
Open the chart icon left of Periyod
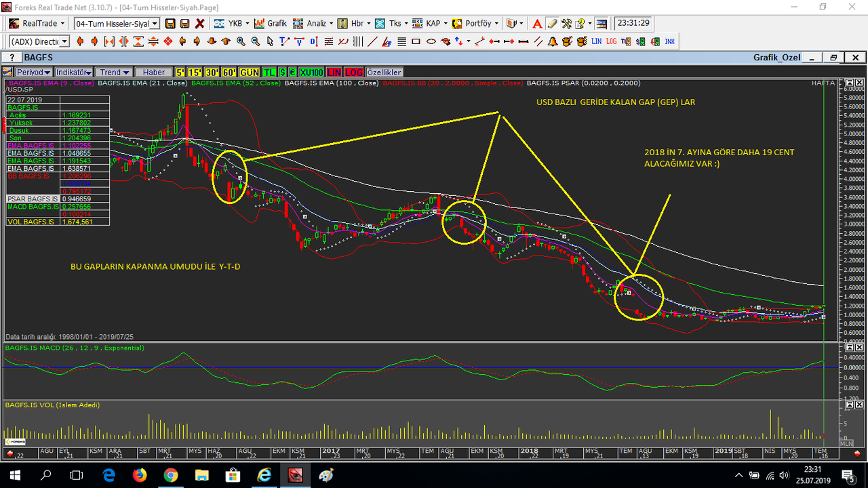8,72
